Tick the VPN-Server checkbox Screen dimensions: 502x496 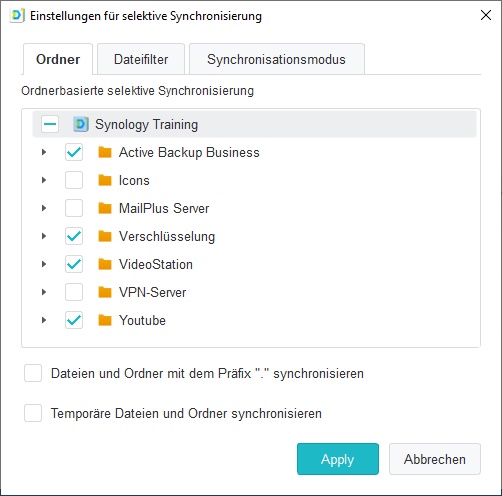(74, 292)
